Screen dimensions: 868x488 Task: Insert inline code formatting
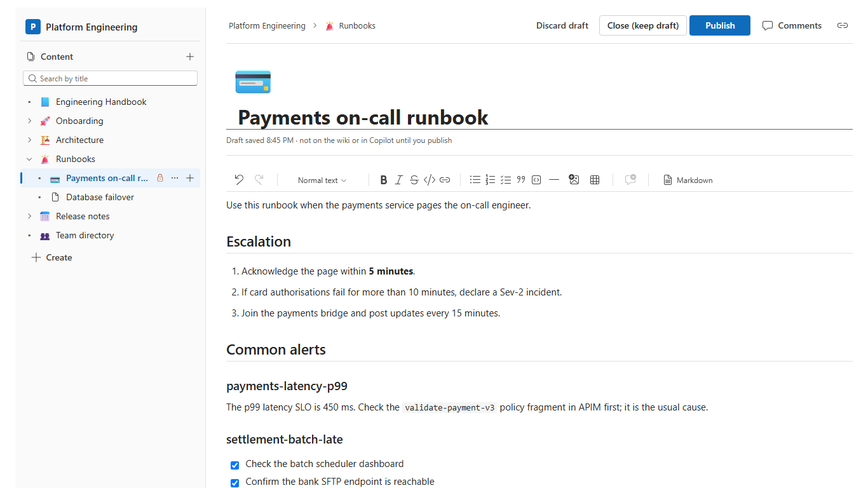pyautogui.click(x=430, y=180)
